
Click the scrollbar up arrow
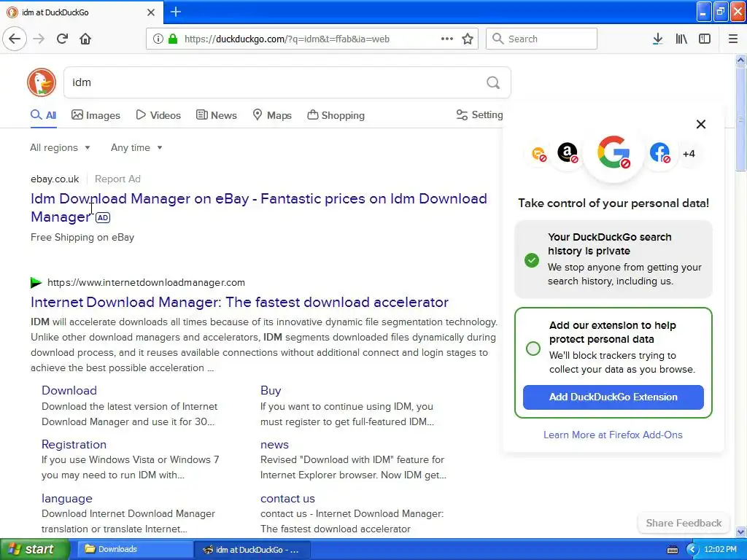tap(740, 60)
